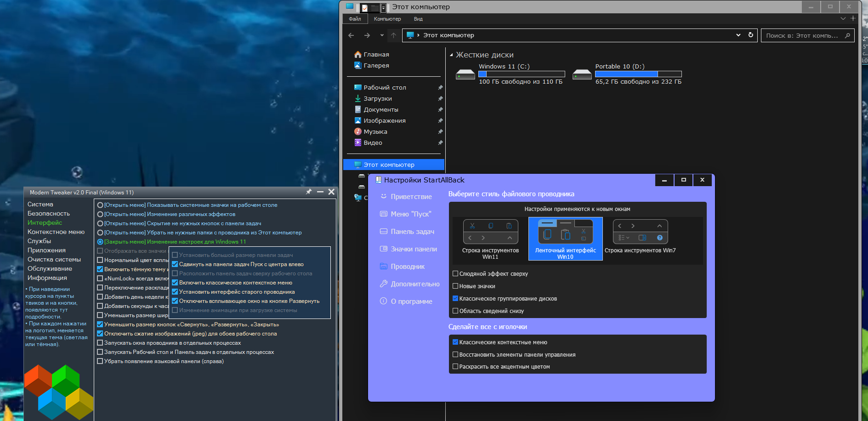This screenshot has width=868, height=421.
Task: Click the search magnifier icon in Explorer
Action: [847, 35]
